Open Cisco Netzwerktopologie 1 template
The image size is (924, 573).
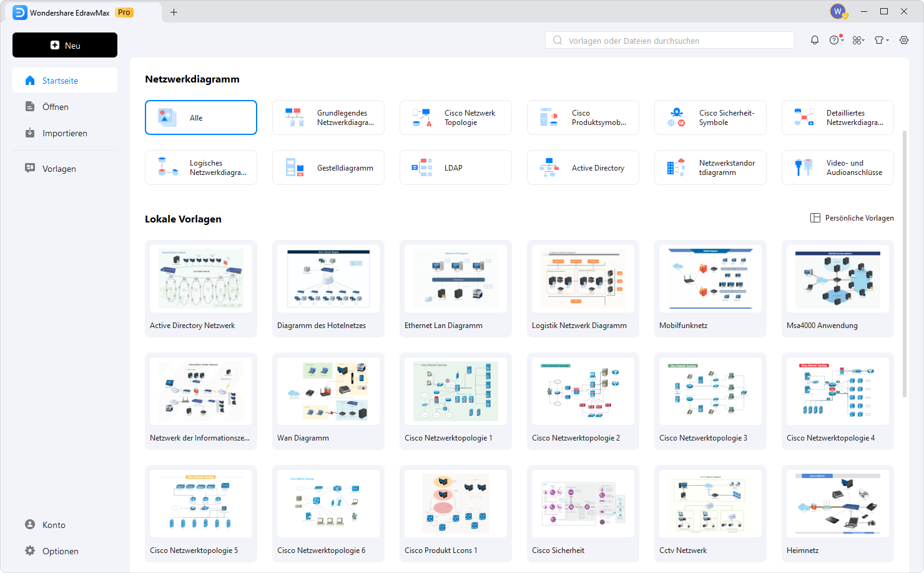click(x=456, y=401)
